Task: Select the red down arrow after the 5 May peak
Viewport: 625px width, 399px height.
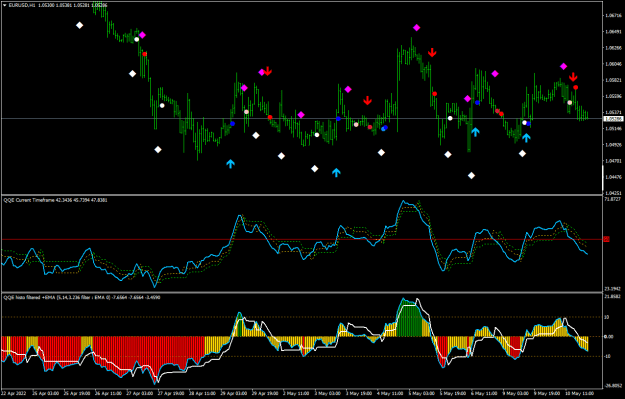Action: point(432,52)
